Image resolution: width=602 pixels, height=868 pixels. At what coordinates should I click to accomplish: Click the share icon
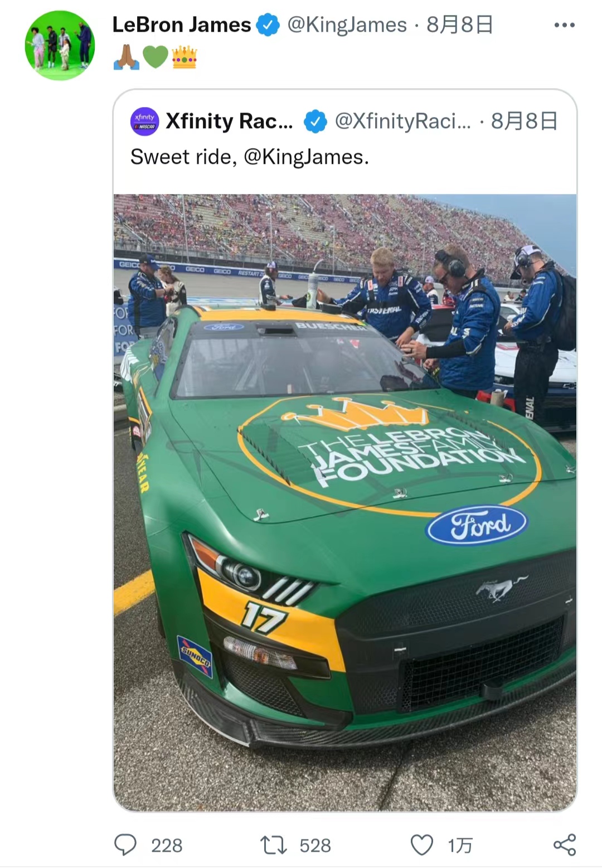[x=564, y=845]
